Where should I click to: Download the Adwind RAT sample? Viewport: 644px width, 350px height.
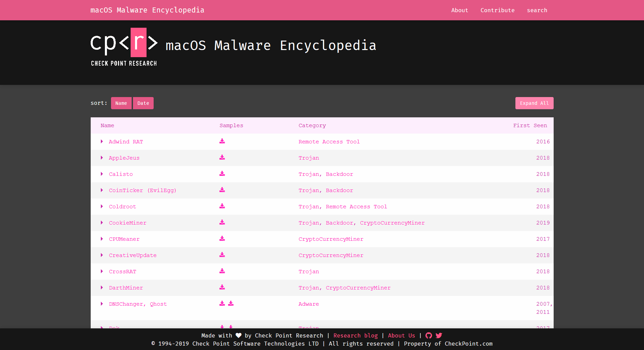(x=222, y=141)
